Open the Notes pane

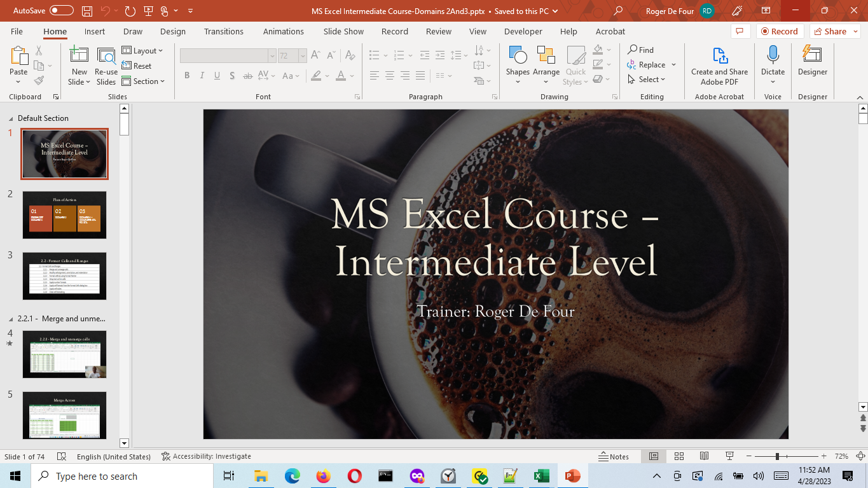tap(614, 456)
